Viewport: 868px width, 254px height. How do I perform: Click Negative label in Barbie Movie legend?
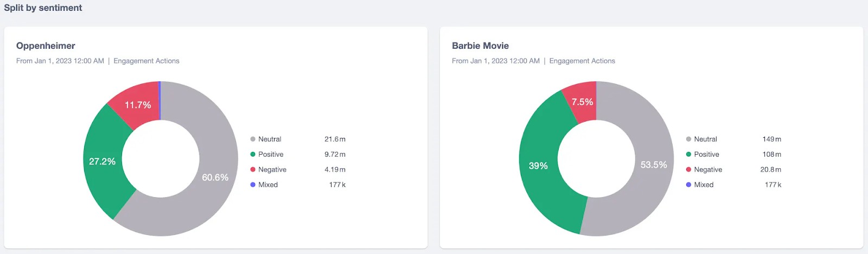pos(708,170)
